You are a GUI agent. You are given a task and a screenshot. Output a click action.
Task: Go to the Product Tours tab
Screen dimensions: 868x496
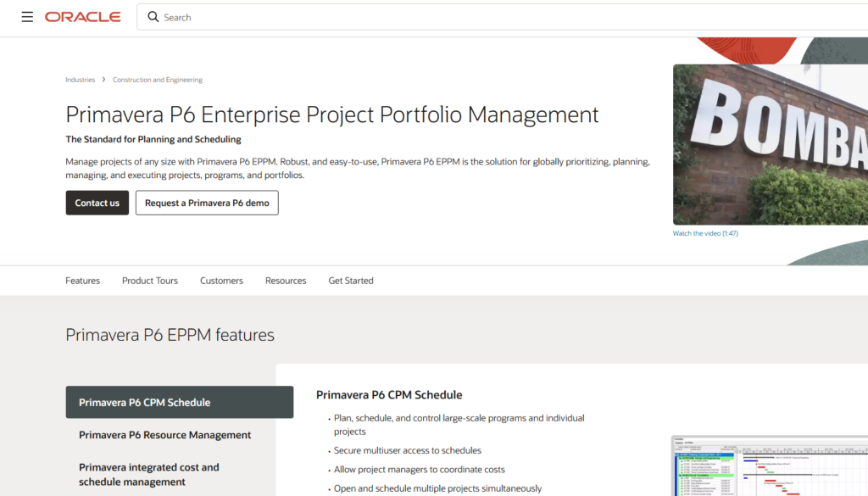point(150,281)
